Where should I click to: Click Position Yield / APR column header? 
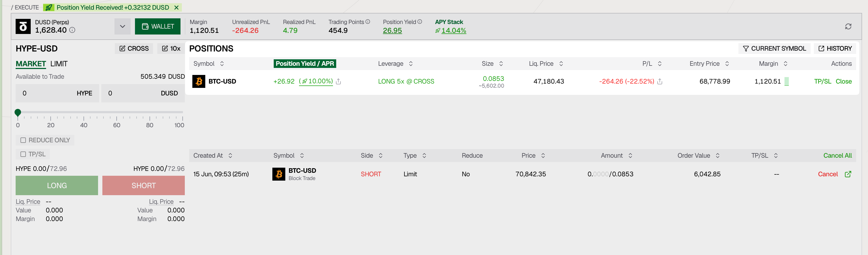tap(305, 63)
